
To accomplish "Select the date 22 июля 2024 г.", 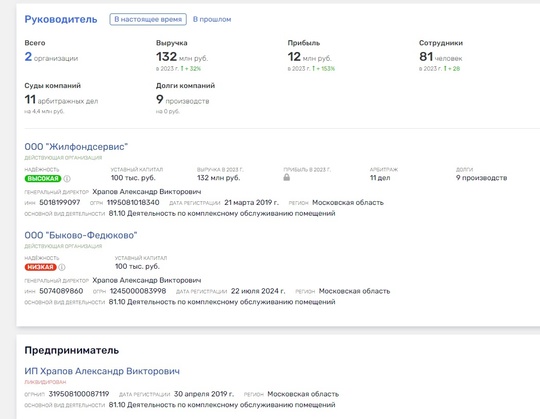I will pyautogui.click(x=258, y=291).
